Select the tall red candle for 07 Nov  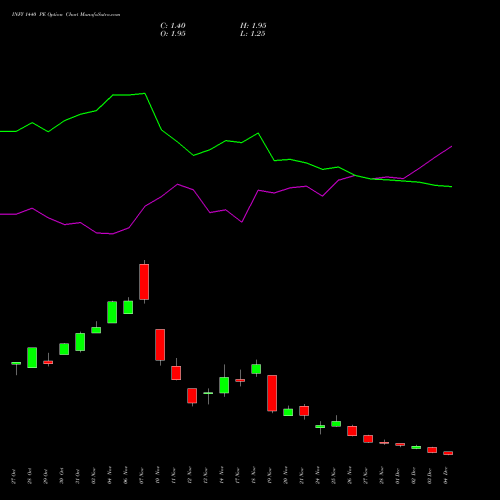tap(144, 282)
